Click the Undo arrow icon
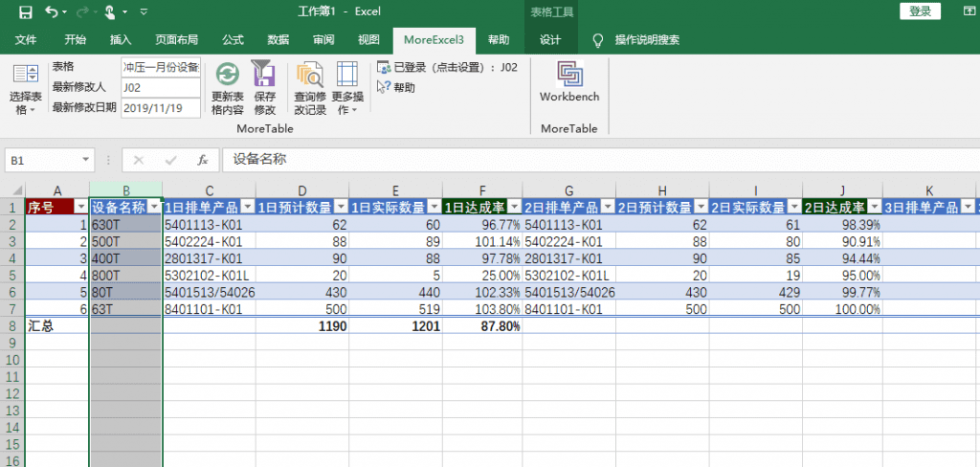Viewport: 980px width, 467px height. tap(51, 12)
